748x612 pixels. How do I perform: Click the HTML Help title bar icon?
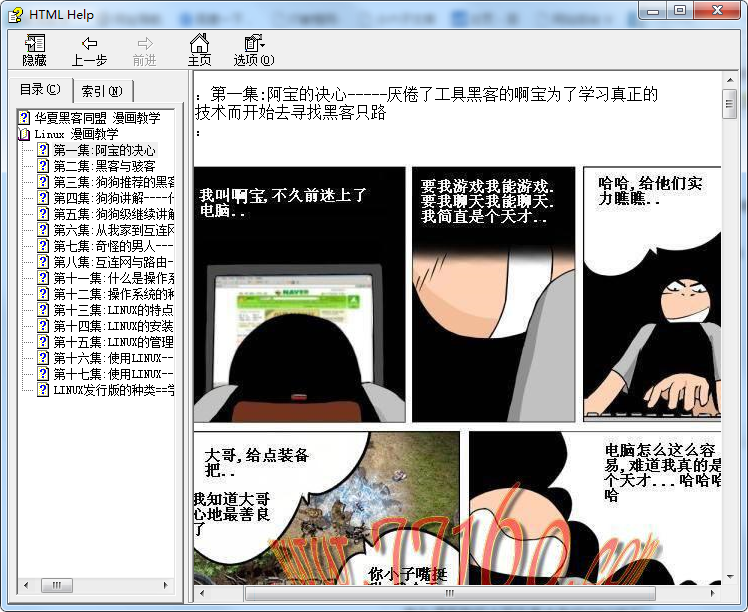16,13
